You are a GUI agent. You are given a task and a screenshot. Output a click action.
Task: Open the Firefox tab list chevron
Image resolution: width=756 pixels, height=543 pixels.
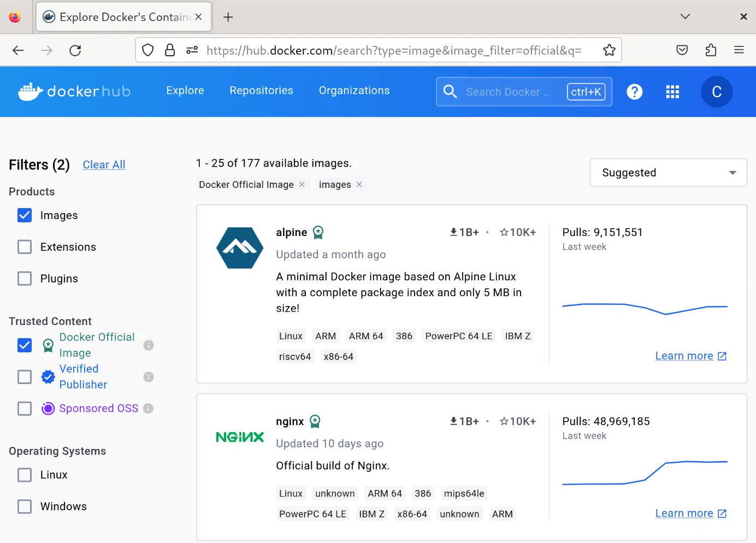(x=684, y=16)
